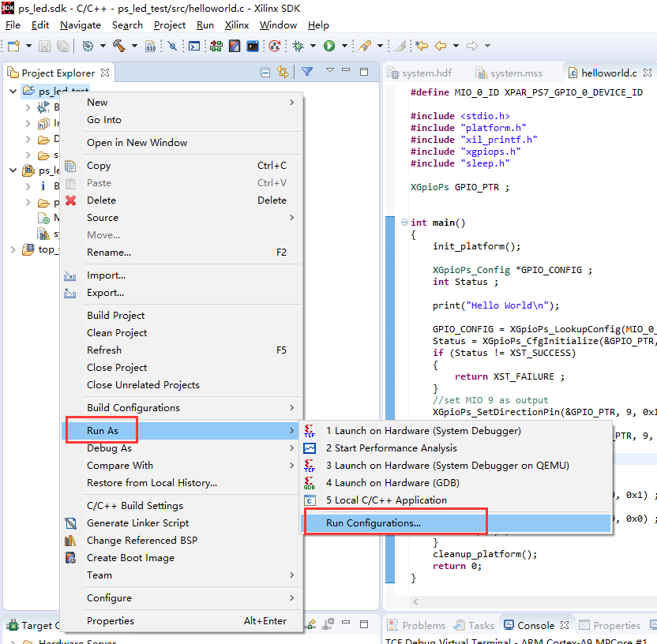Close the Project Explorer view tab

(x=105, y=73)
